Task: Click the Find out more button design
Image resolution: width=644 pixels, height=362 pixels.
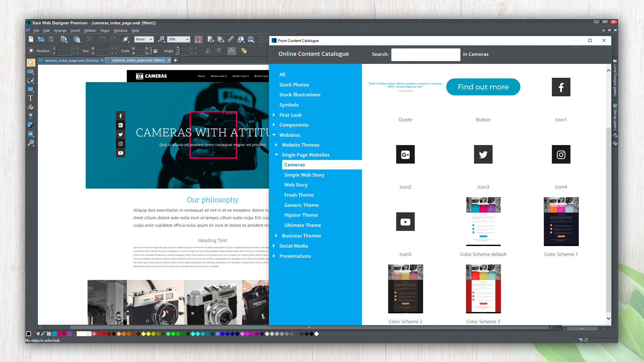Action: click(483, 87)
